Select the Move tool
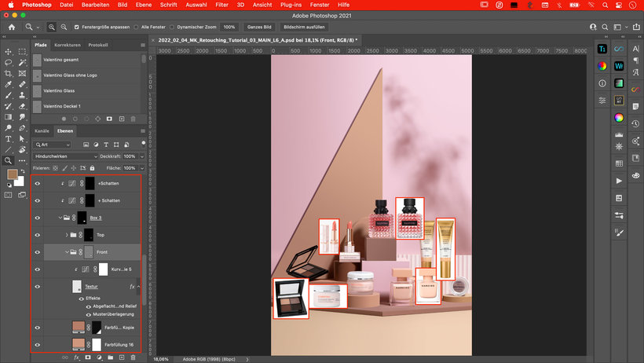Screen dimensions: 644x363 [8, 52]
